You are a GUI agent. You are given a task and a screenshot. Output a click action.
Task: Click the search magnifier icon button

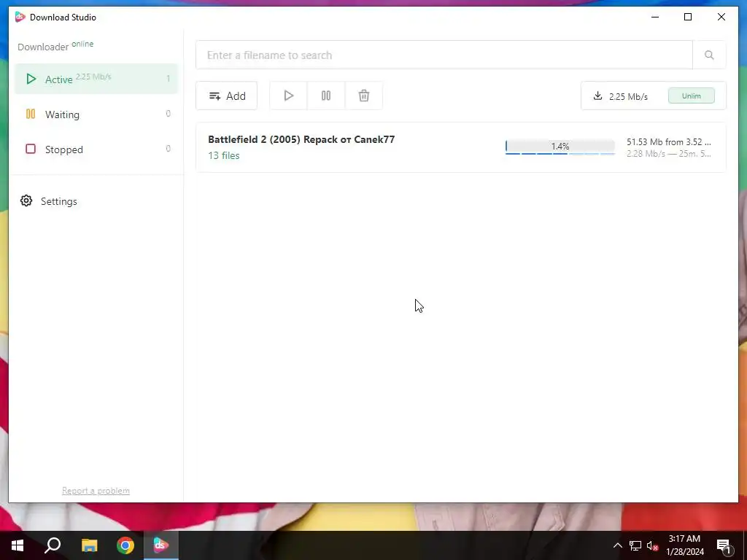point(709,55)
